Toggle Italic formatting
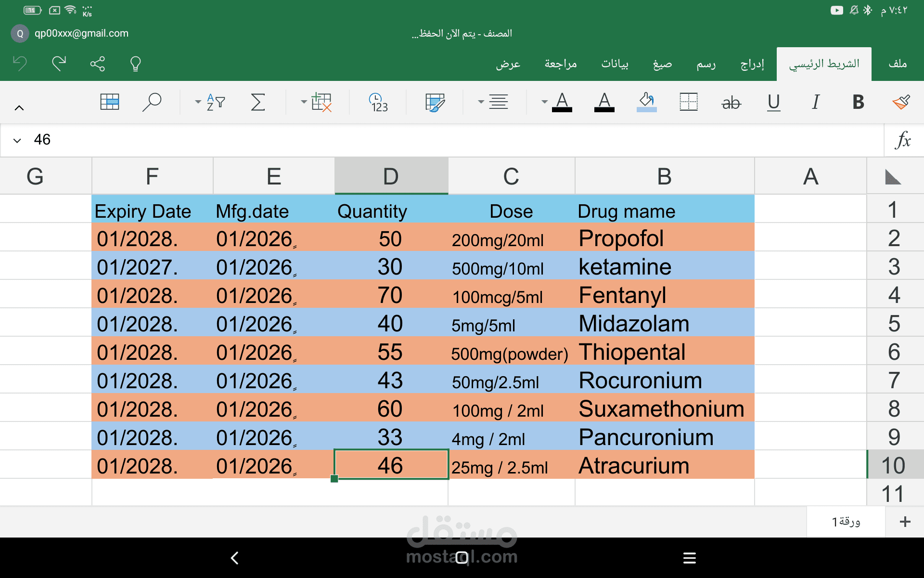Screen dimensions: 924x578 coord(815,102)
